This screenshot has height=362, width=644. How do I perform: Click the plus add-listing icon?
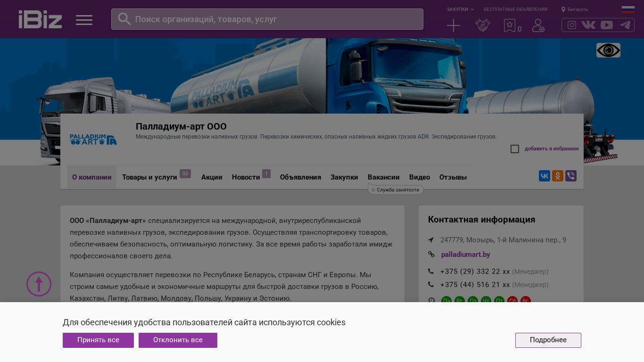454,25
